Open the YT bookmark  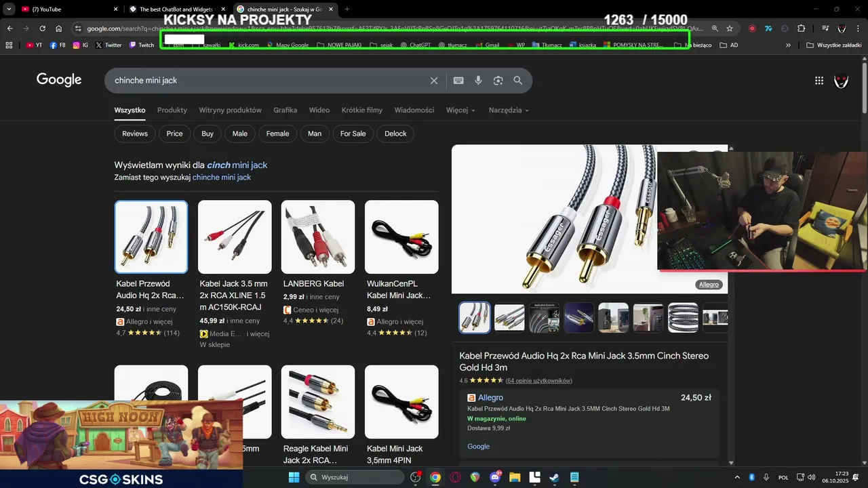pyautogui.click(x=34, y=45)
